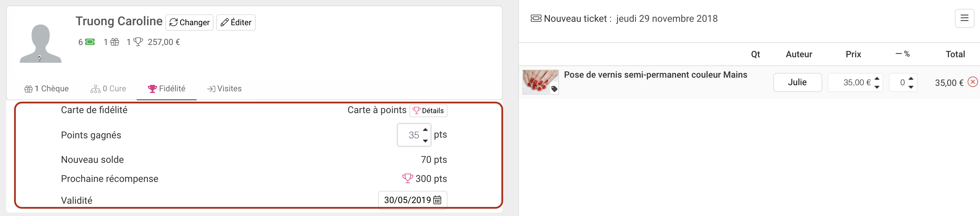Click the customer avatar placeholder
980x216 pixels.
(40, 43)
